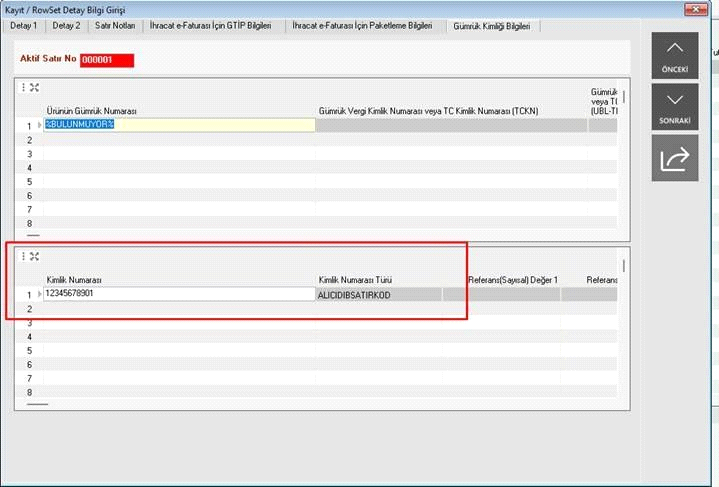Open İhracat e-Faturası İçin Paketleme Bilgileri tab
Viewport: 719px width, 487px height.
coord(361,25)
